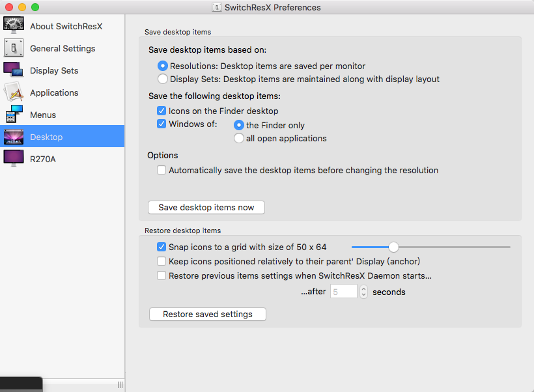The height and width of the screenshot is (392, 534).
Task: Click the Menus computer icon
Action: click(14, 114)
